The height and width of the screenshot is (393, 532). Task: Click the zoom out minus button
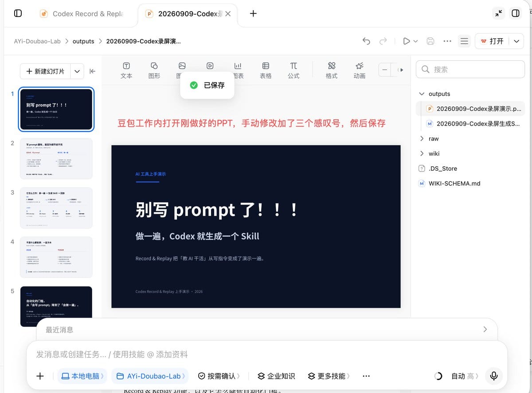pos(384,70)
